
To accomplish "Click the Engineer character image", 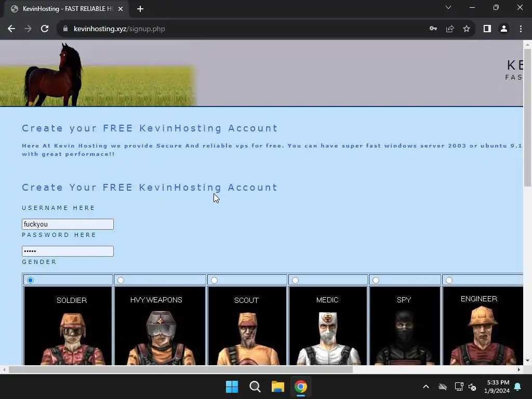I will [x=483, y=326].
